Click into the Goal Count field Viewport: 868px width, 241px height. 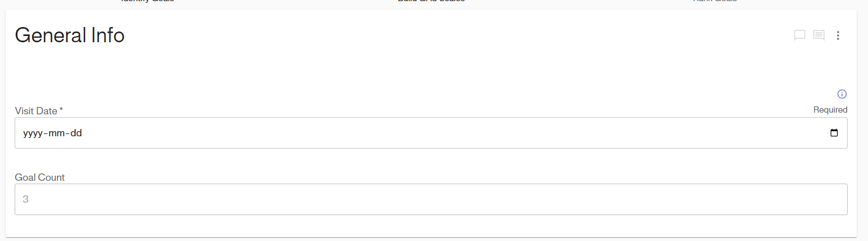coord(431,199)
